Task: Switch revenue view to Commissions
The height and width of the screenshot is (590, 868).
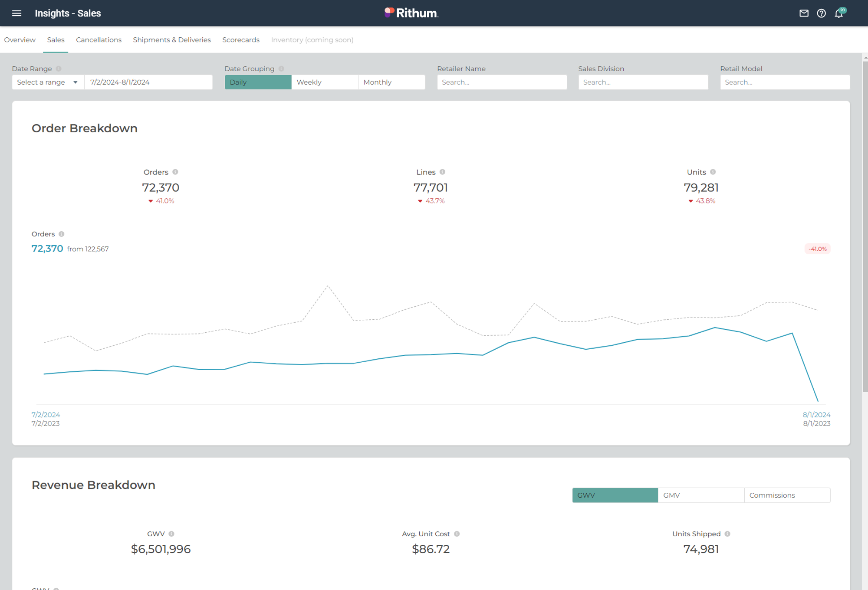Action: (x=787, y=495)
